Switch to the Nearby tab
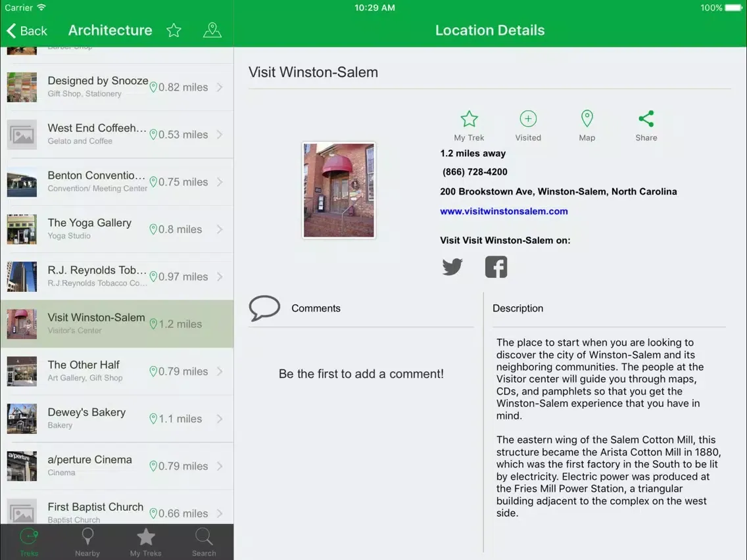 click(x=87, y=542)
